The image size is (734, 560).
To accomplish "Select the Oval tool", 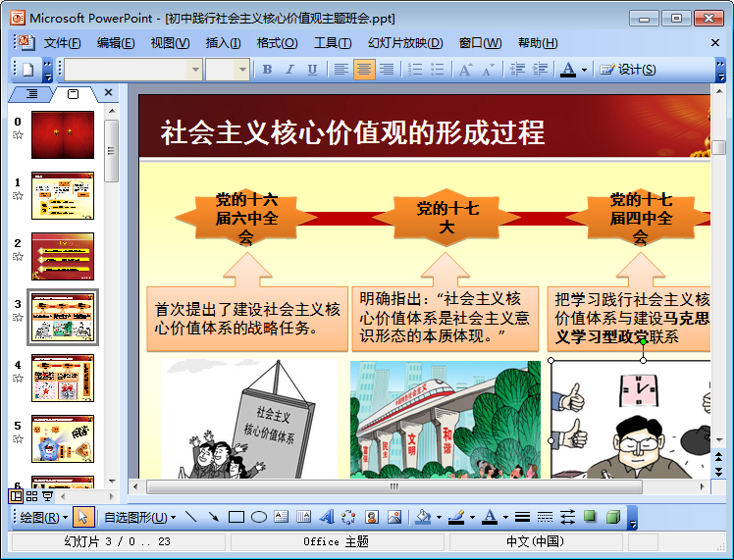I will [x=259, y=517].
